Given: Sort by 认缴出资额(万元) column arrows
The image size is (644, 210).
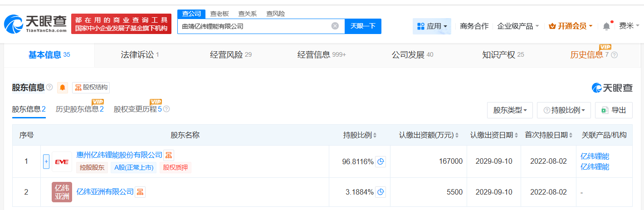Looking at the screenshot, I should (457, 135).
